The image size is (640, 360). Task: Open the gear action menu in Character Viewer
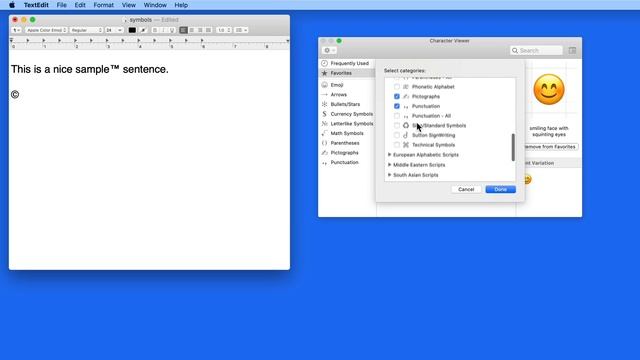pyautogui.click(x=329, y=50)
